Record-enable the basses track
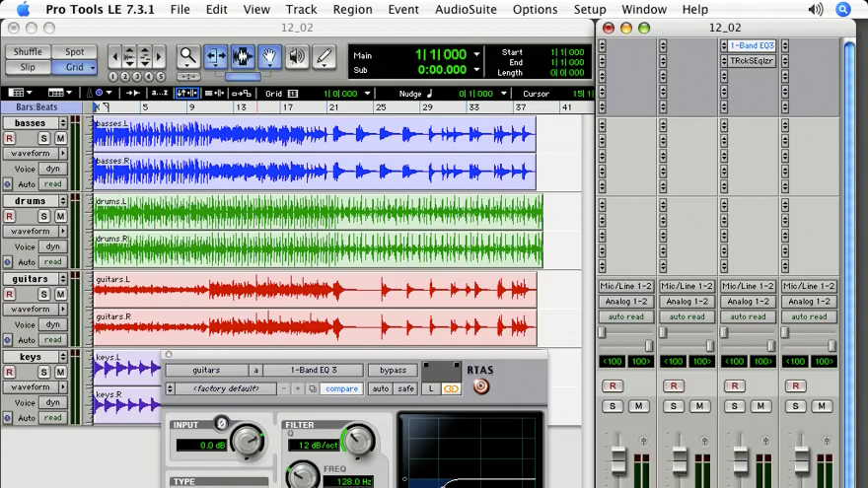868x488 pixels. pyautogui.click(x=10, y=138)
